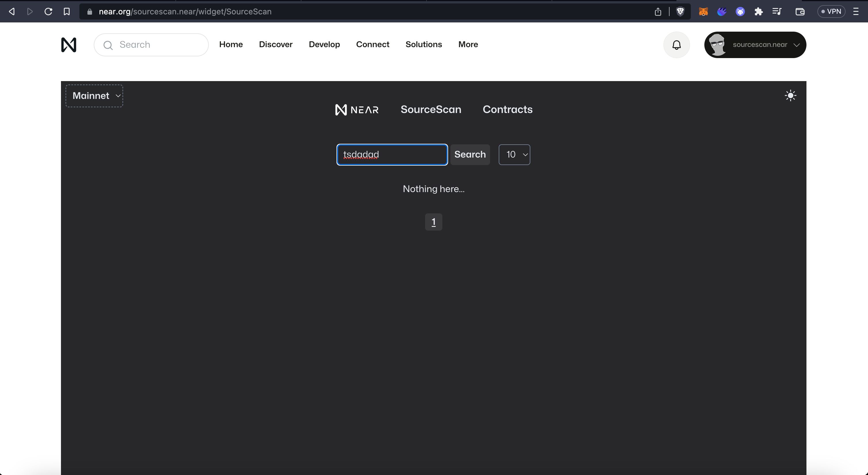Click the notification bell icon
Viewport: 868px width, 475px height.
point(676,45)
